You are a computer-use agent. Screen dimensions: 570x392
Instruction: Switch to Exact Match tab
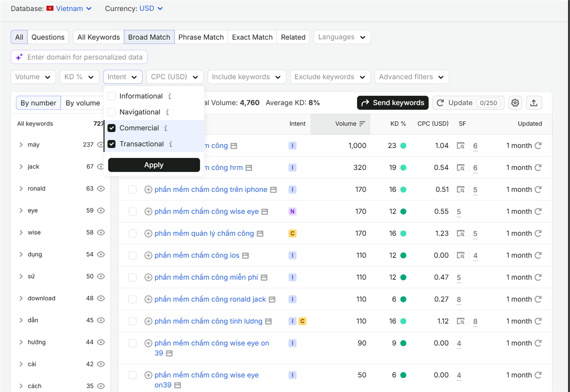(252, 37)
